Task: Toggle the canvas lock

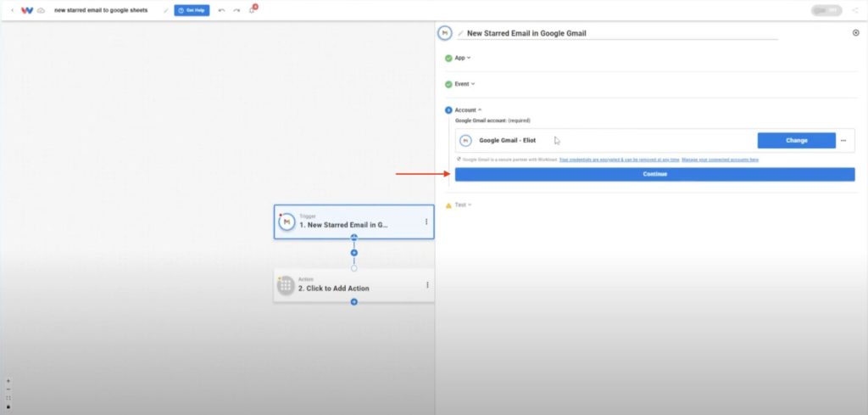Action: (x=8, y=407)
